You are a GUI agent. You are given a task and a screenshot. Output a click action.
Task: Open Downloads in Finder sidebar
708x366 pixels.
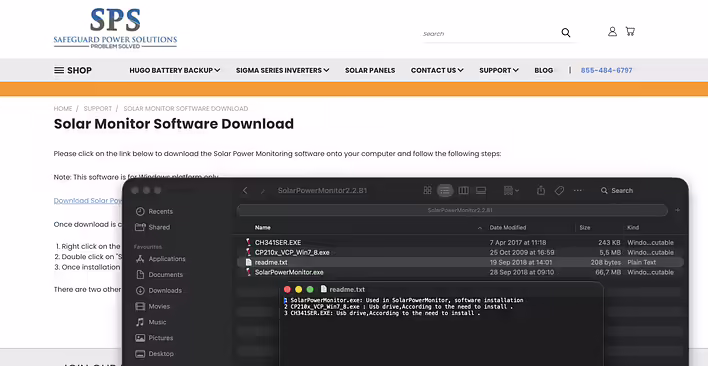tap(158, 290)
